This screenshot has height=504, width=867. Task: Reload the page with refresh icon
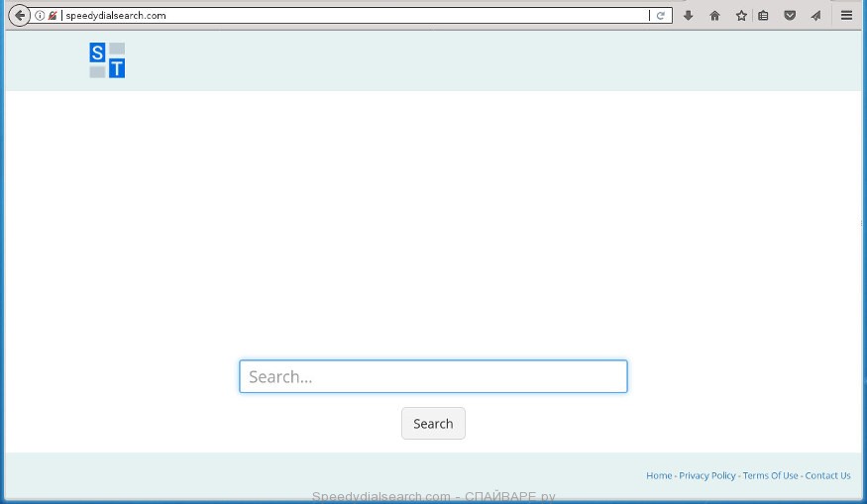tap(660, 16)
